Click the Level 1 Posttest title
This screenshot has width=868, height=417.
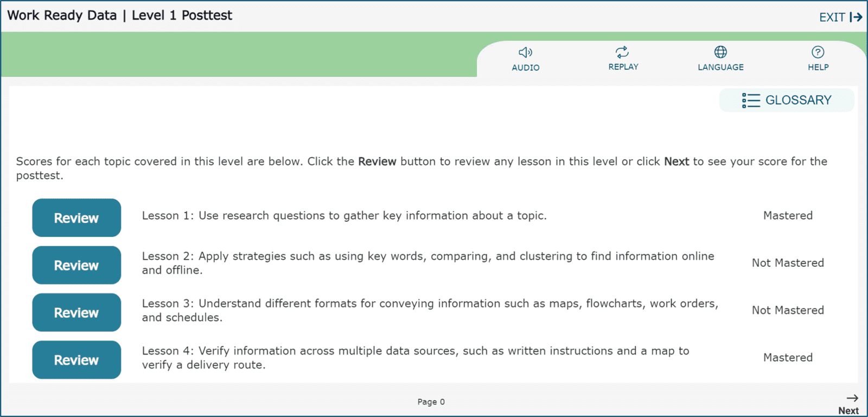(182, 15)
